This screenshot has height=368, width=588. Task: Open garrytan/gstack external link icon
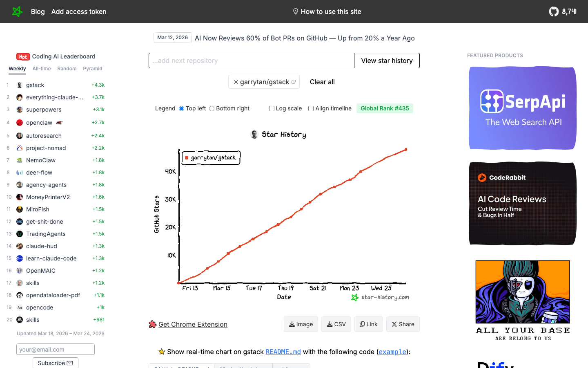coord(294,82)
